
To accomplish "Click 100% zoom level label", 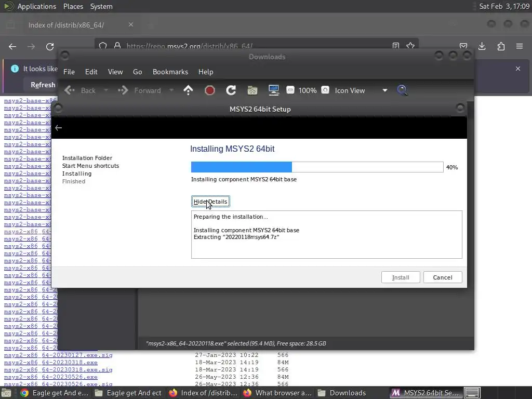I will pyautogui.click(x=308, y=90).
